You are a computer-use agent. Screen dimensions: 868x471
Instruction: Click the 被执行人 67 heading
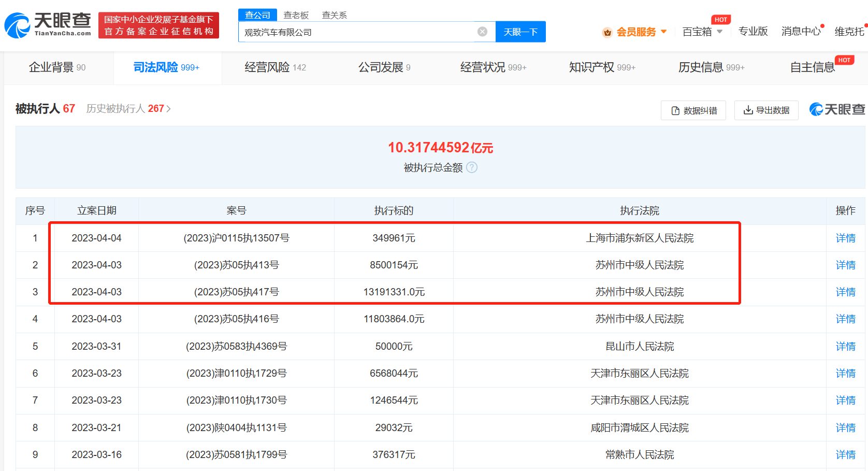[x=45, y=108]
